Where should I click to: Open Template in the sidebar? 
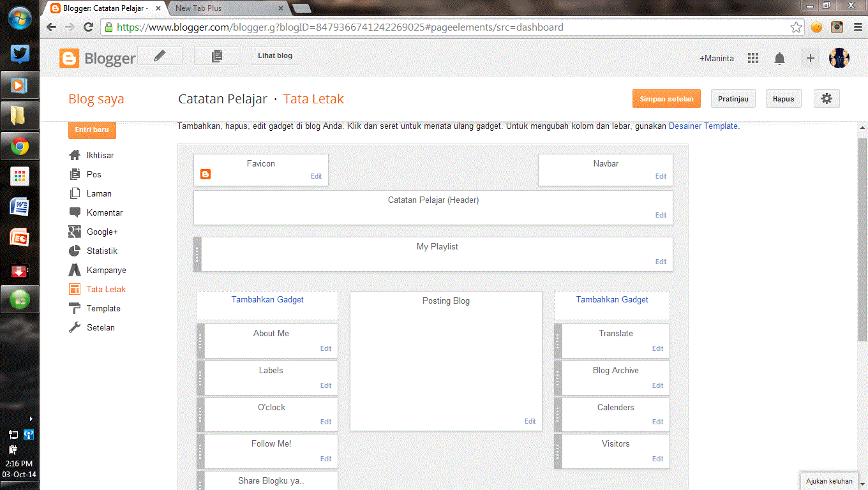[x=103, y=308]
